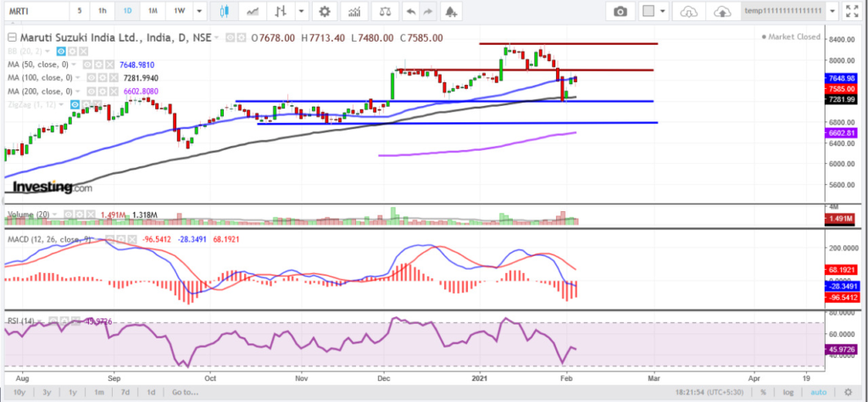Open main symbol settings gear next to NSE
Viewport: 868px width, 402px height.
pos(242,37)
